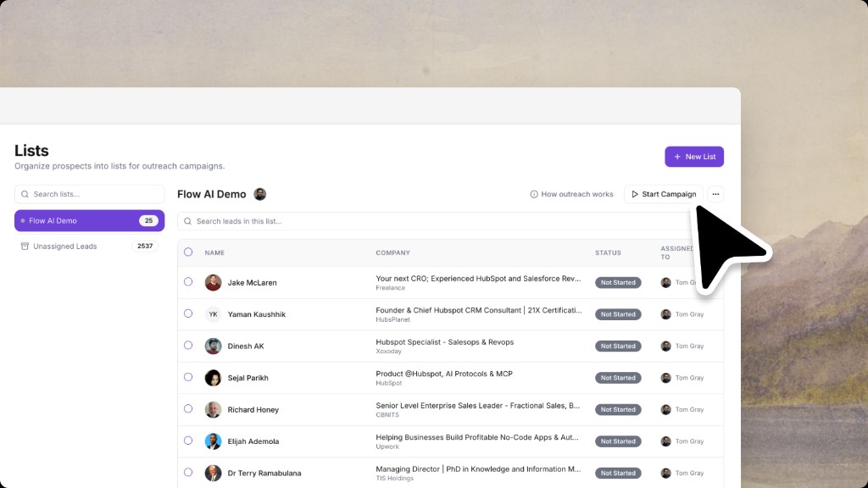Create a new list with the New List button
868x488 pixels.
pyautogui.click(x=694, y=157)
